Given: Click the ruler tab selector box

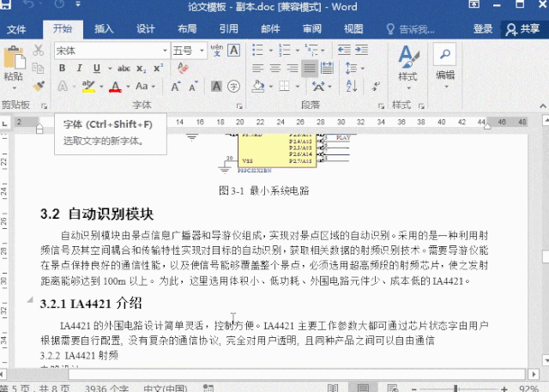Looking at the screenshot, I should [5, 124].
